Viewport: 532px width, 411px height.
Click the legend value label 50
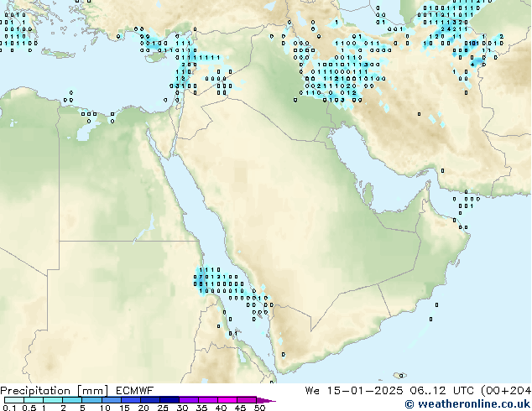(x=260, y=408)
